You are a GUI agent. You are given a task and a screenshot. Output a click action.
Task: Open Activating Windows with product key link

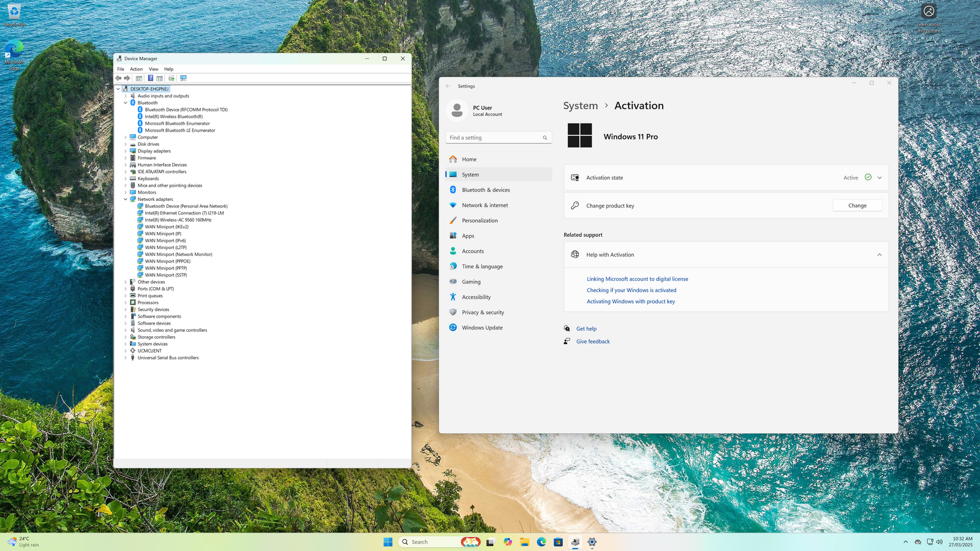pos(631,301)
